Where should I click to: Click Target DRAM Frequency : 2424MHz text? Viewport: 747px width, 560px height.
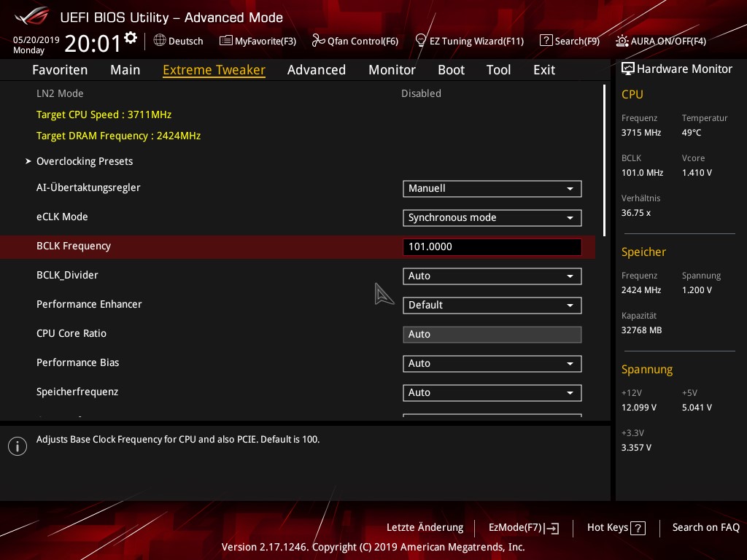[x=119, y=136]
